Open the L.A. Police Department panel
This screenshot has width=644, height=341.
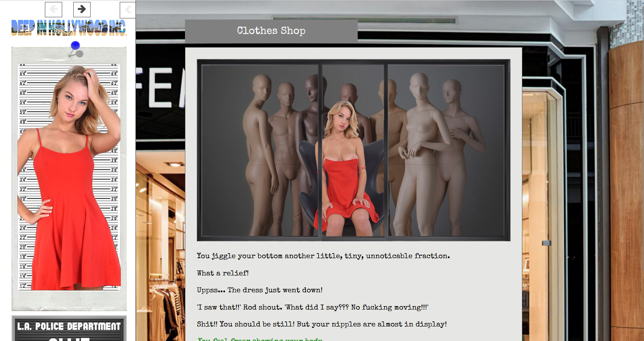click(x=69, y=328)
